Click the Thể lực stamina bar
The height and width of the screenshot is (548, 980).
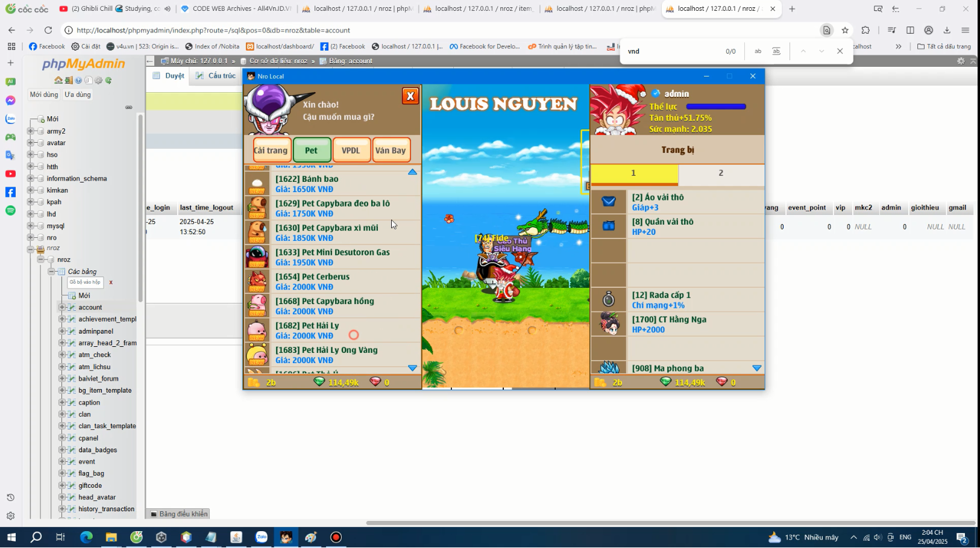[x=716, y=107]
